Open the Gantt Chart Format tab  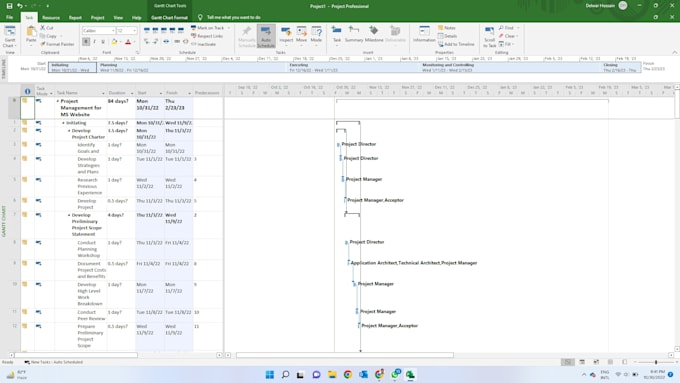click(169, 18)
